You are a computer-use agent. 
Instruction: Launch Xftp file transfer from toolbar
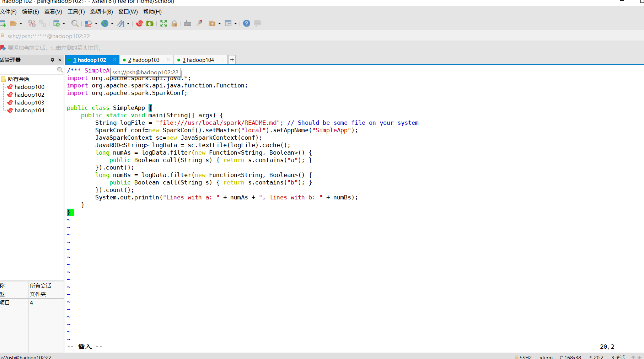[150, 23]
